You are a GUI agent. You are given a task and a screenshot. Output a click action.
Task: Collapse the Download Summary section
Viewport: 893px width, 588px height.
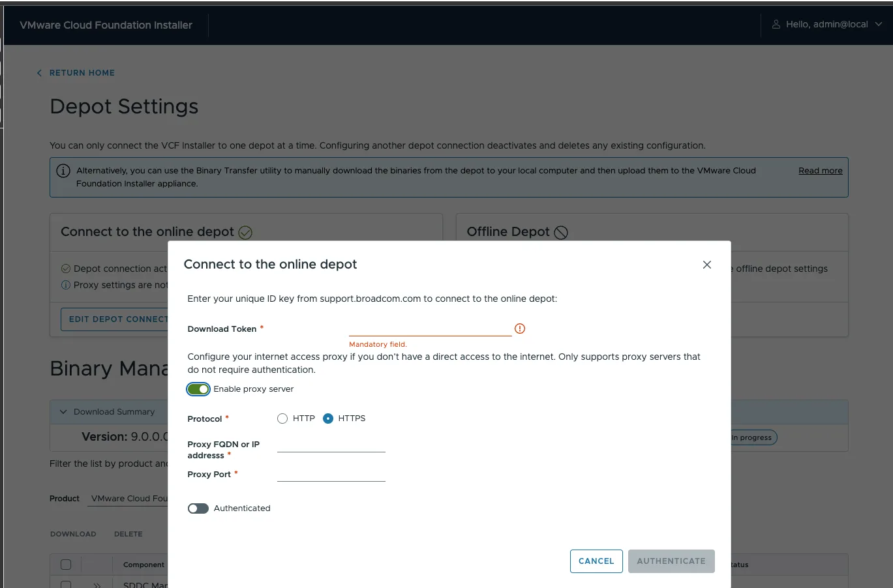tap(63, 412)
